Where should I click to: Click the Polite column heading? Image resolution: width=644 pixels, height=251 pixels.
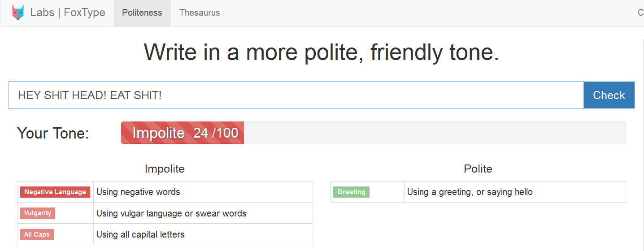click(478, 169)
